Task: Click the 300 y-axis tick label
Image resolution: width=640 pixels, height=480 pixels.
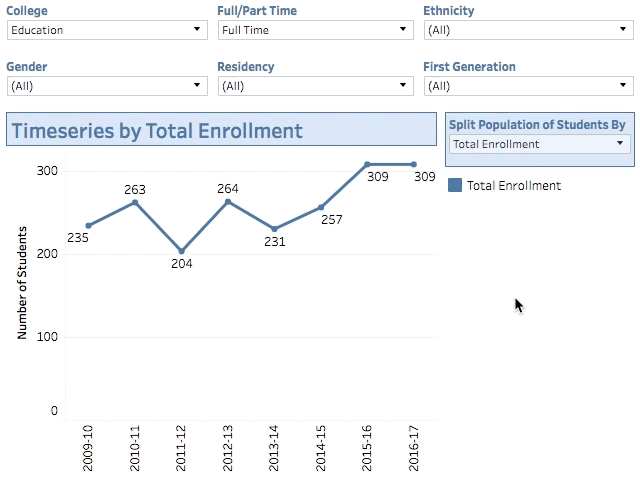Action: [47, 171]
